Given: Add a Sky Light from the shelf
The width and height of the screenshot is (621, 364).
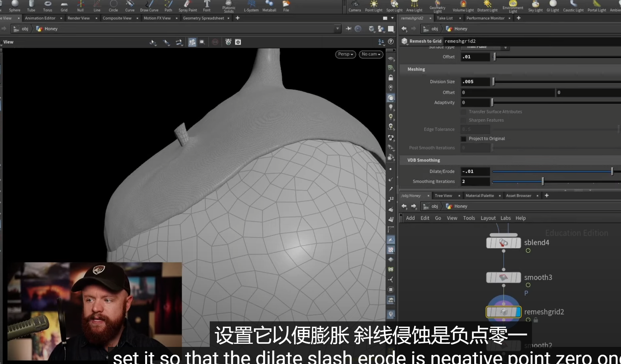Looking at the screenshot, I should tap(535, 6).
